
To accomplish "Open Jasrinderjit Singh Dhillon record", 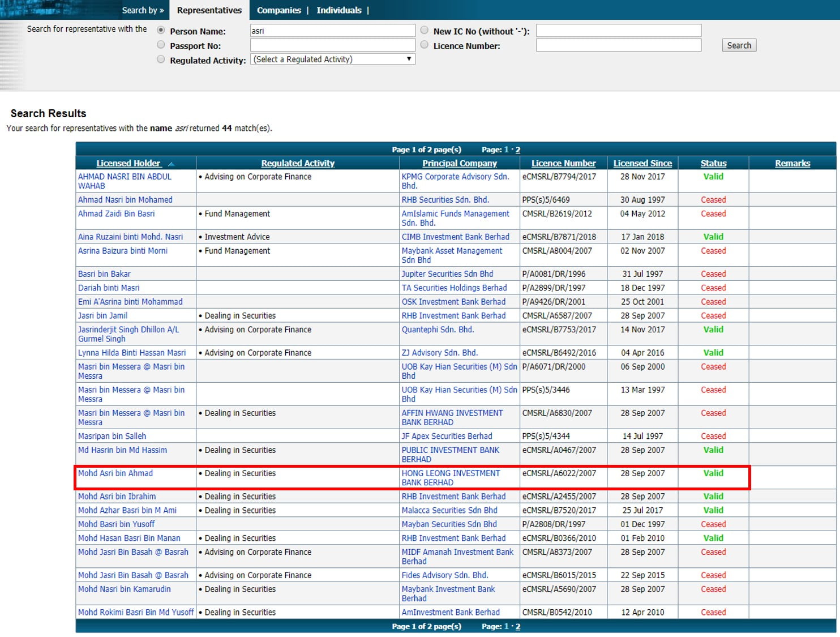I will coord(128,334).
